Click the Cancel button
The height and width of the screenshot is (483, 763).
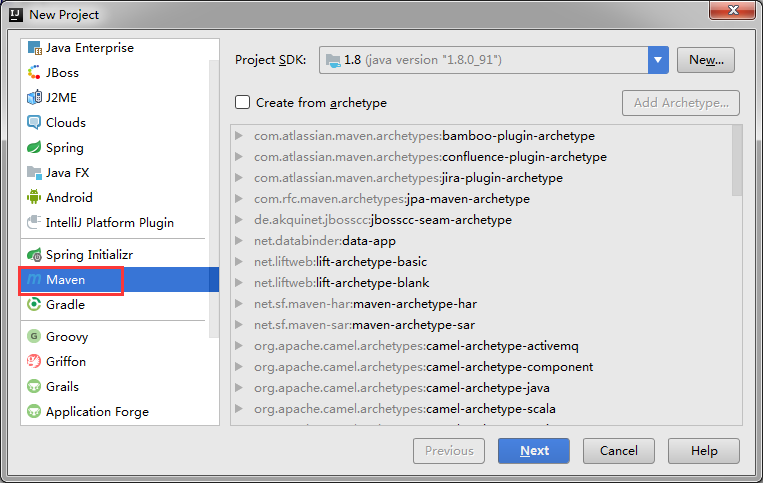pos(618,451)
